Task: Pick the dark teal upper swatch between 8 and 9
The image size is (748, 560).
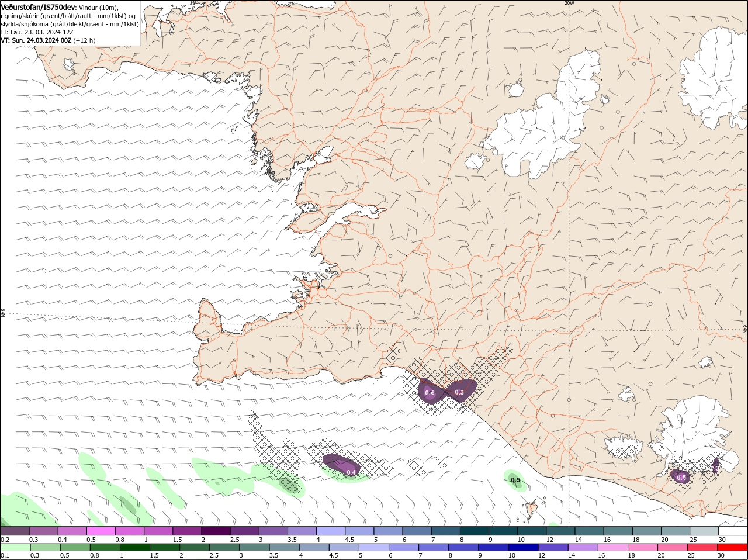Action: [475, 531]
